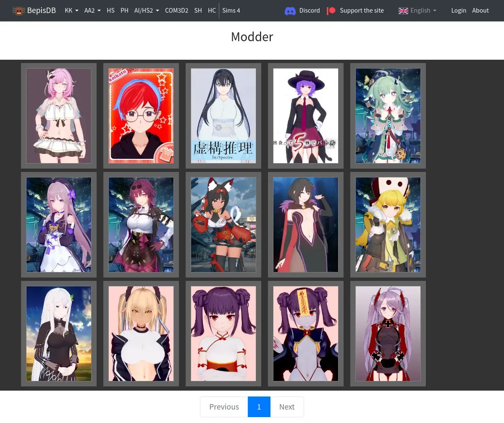Open the SH section
The image size is (504, 423).
click(x=198, y=11)
